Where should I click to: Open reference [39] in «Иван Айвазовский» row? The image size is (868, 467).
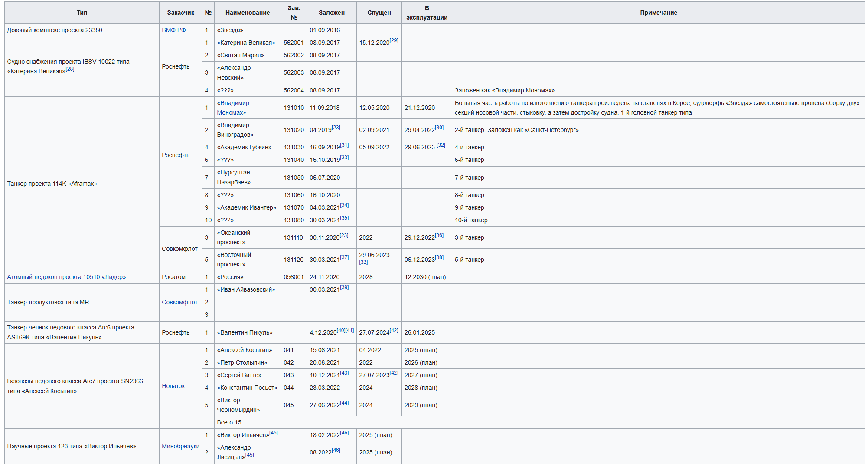click(x=344, y=287)
